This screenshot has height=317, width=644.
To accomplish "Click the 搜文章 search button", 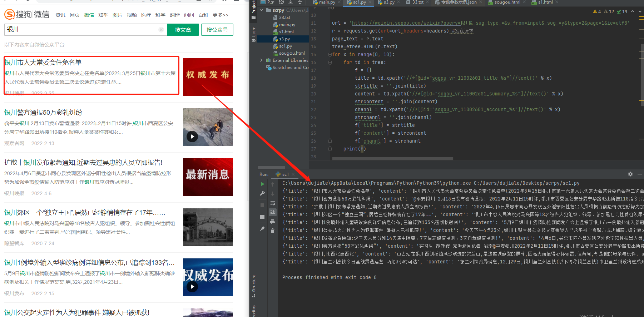I will [x=183, y=30].
